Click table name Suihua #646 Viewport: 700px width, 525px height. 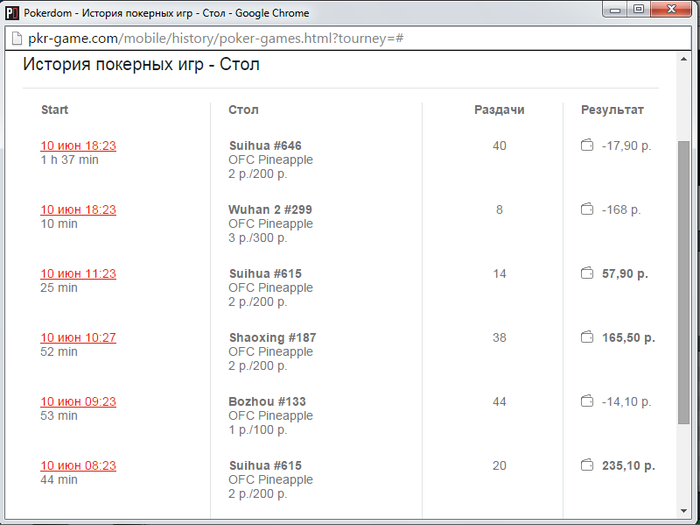265,146
